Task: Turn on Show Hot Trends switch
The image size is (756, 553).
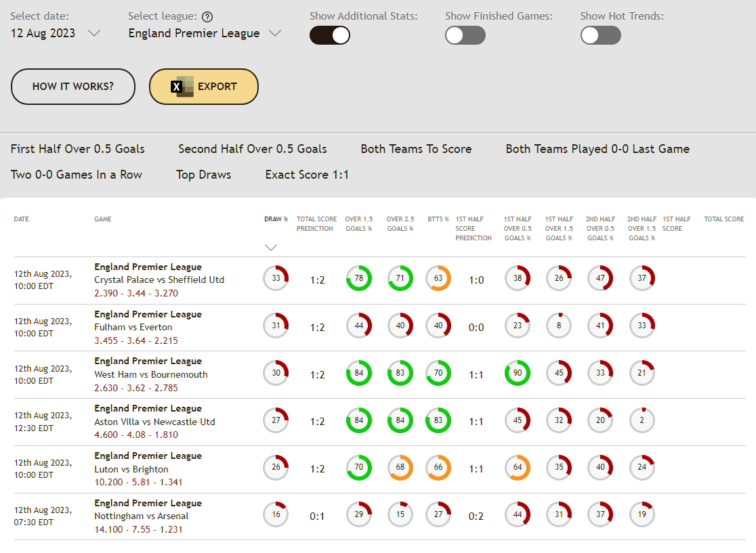Action: pyautogui.click(x=601, y=35)
